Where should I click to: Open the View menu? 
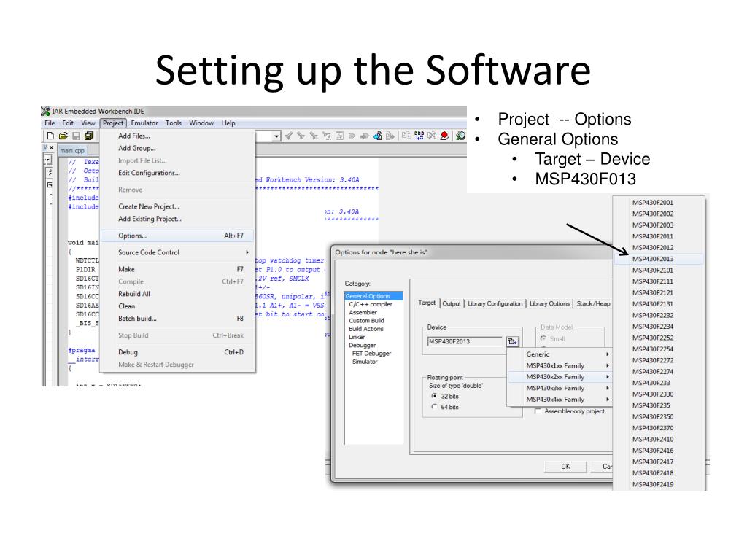point(88,122)
